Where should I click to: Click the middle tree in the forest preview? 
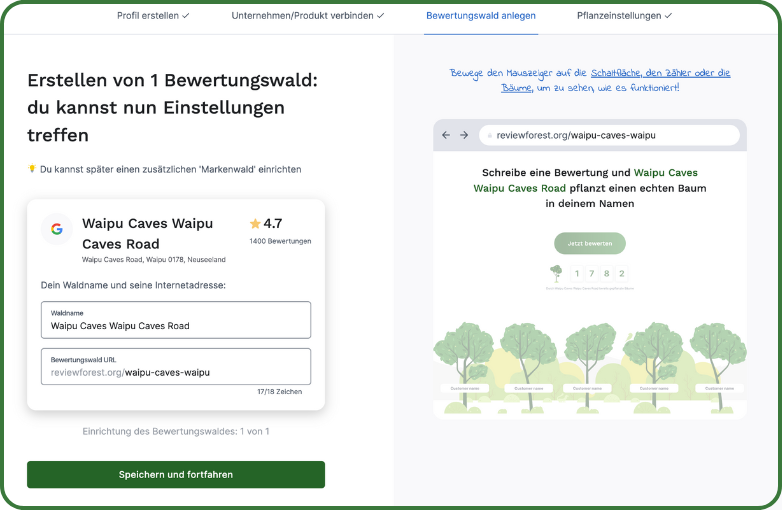point(589,352)
